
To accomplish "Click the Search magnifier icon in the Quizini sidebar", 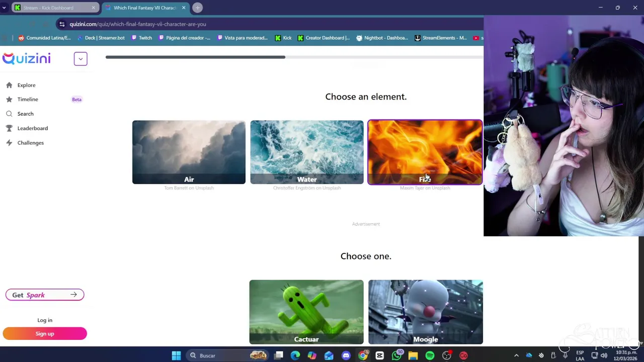I will pyautogui.click(x=9, y=114).
